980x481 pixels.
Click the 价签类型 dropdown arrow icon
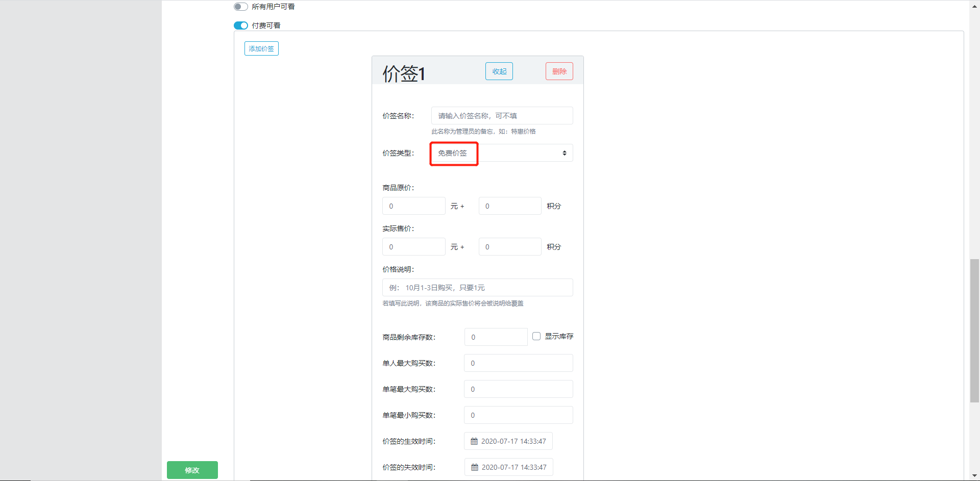coord(564,153)
